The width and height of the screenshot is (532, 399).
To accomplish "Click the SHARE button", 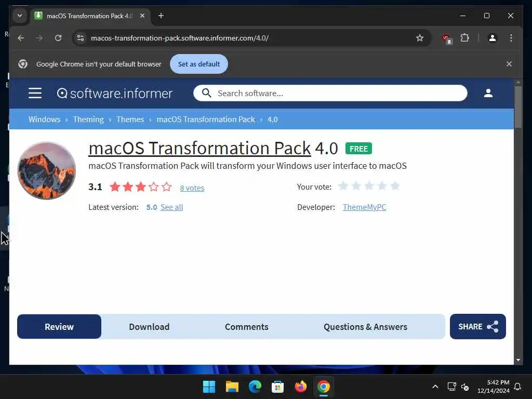I will [478, 327].
